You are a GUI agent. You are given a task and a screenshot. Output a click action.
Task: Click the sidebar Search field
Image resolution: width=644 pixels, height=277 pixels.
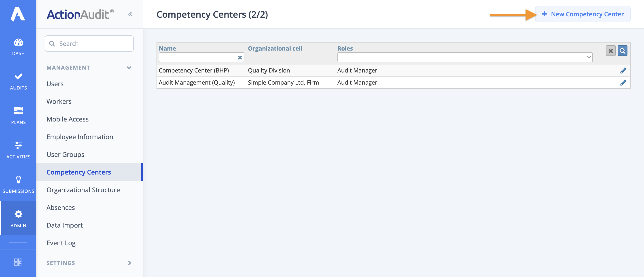pyautogui.click(x=89, y=44)
